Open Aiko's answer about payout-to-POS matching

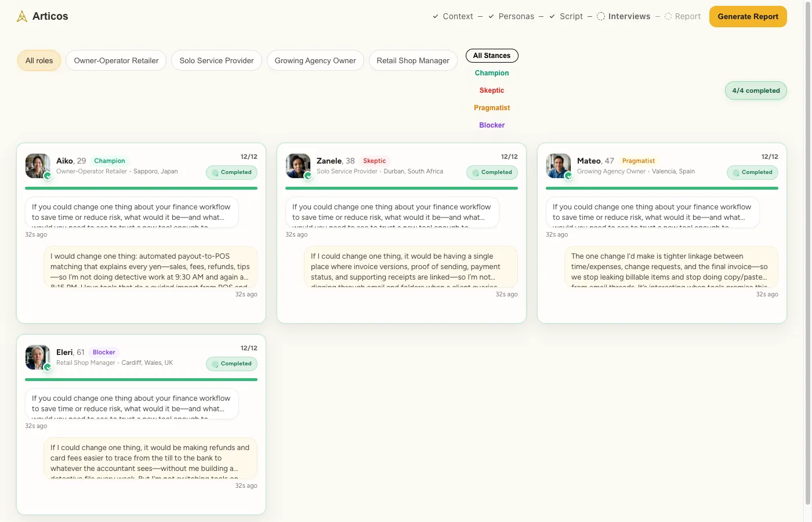click(x=150, y=267)
